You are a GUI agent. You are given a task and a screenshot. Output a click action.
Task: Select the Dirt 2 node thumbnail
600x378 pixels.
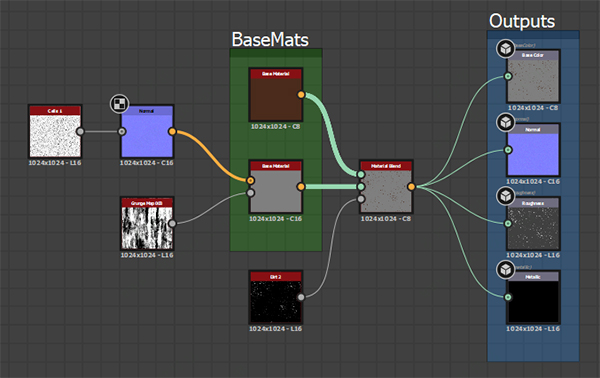[x=276, y=302]
